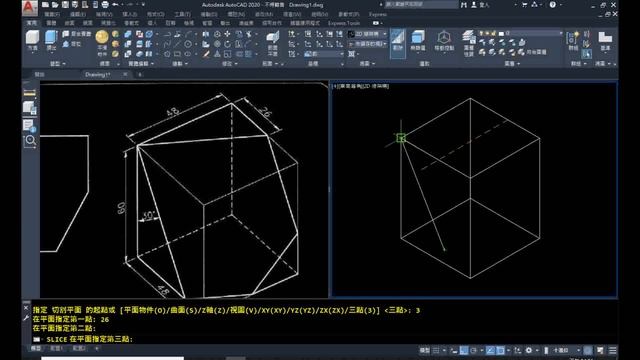Click the Section Plane tool icon
This screenshot has height=360, width=640.
pyautogui.click(x=272, y=38)
